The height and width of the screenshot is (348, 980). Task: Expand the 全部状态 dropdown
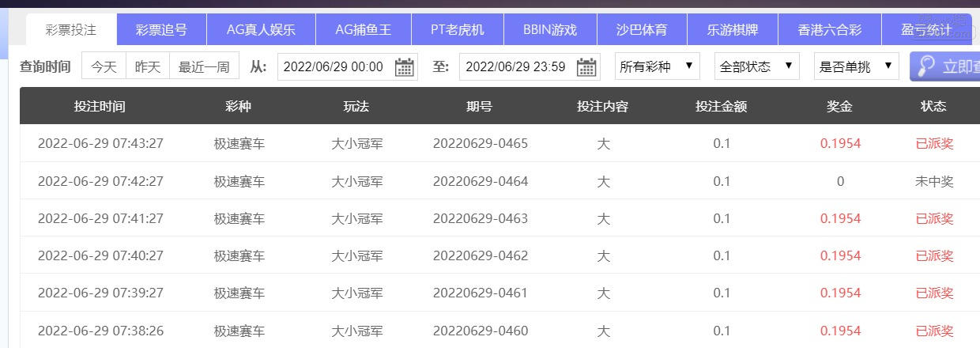[x=756, y=67]
